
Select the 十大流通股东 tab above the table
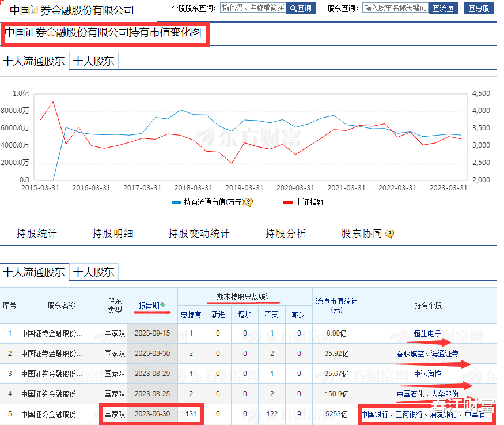pos(34,272)
